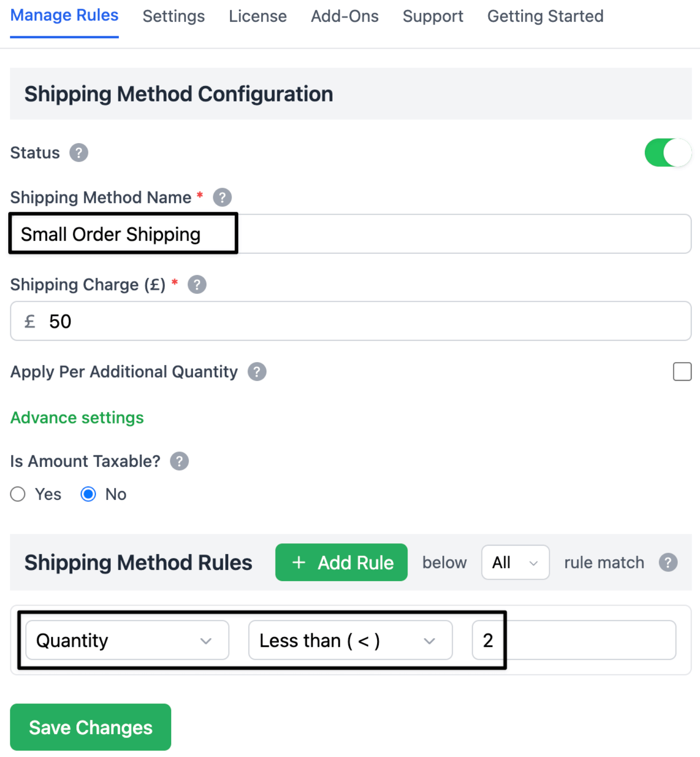Screen dimensions: 700x757
Task: Click help icon for Is Amount Taxable
Action: [179, 461]
